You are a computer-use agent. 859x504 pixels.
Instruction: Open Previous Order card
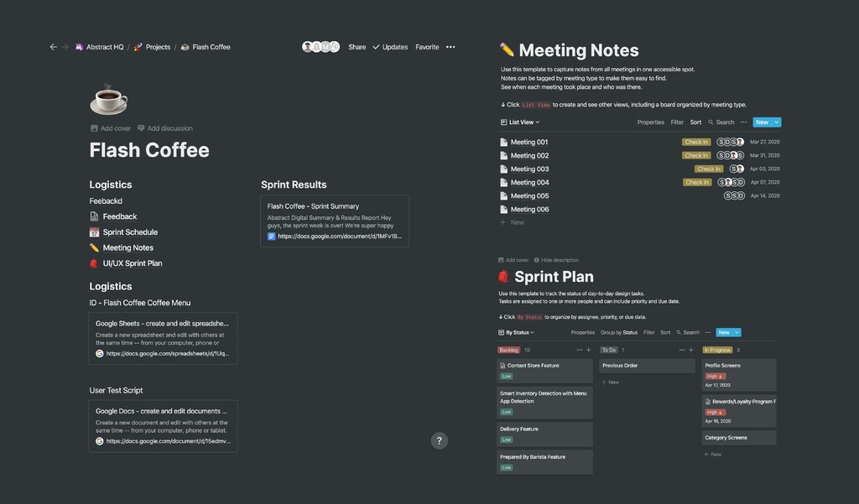pos(647,366)
